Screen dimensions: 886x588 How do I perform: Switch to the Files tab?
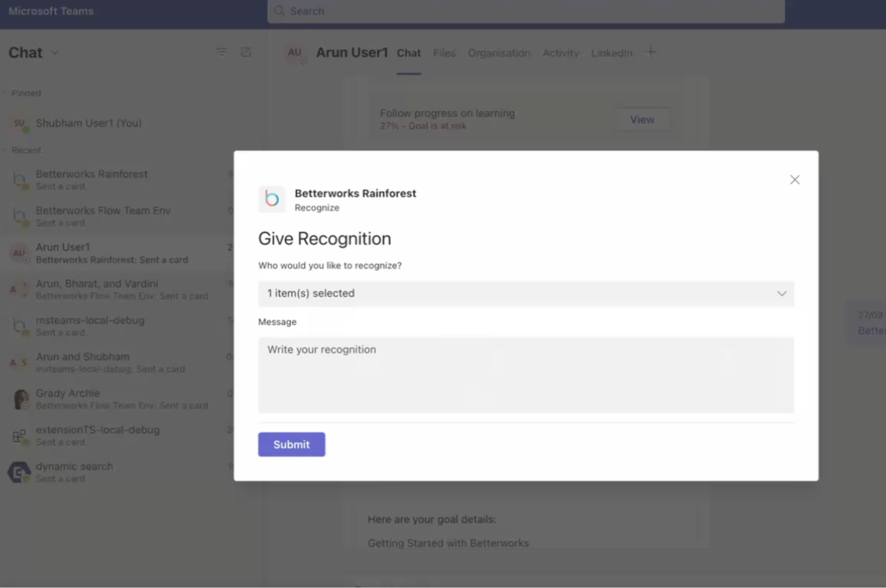(444, 53)
